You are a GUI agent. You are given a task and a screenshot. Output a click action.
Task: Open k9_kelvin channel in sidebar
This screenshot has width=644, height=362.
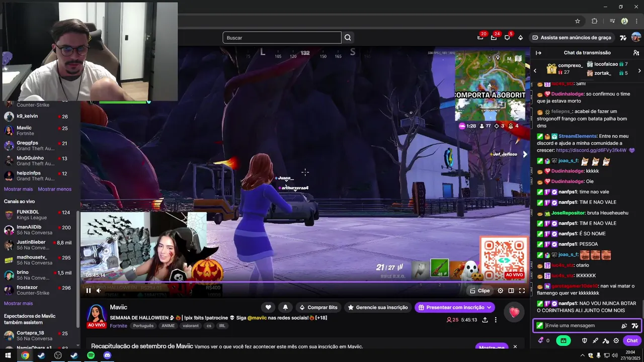click(x=38, y=116)
